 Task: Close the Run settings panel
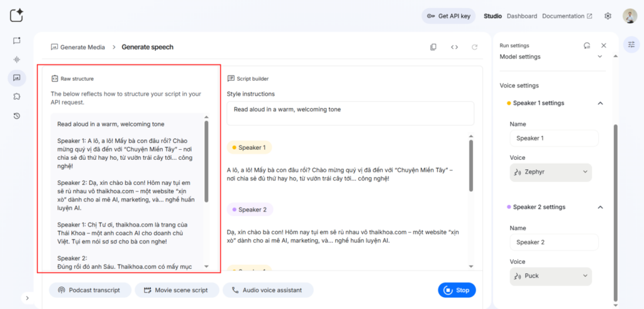click(x=603, y=45)
